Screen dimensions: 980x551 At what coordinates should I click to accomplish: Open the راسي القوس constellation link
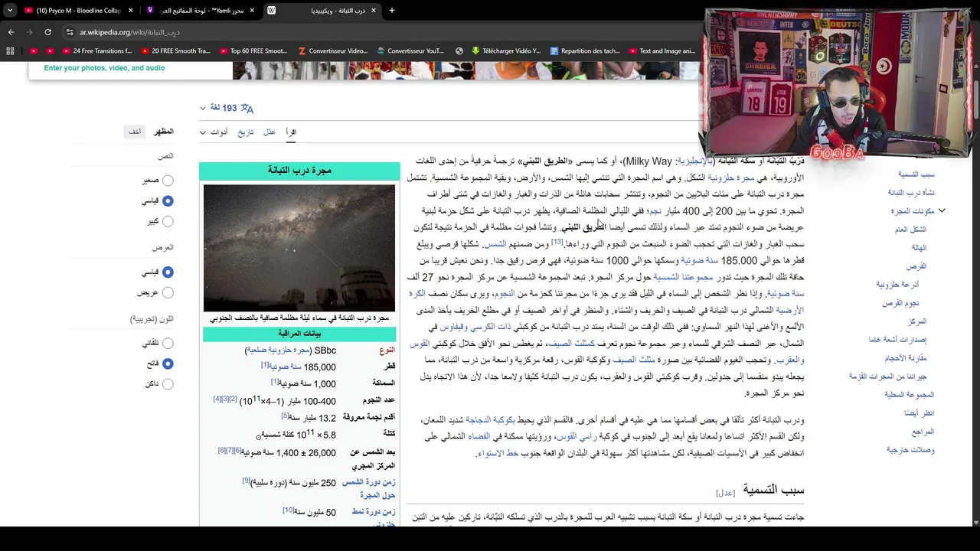pos(576,437)
